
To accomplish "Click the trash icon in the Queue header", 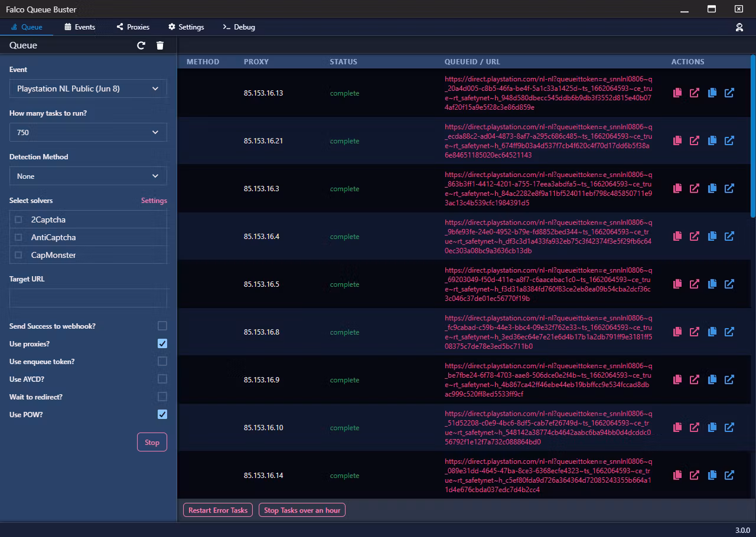I will point(160,45).
